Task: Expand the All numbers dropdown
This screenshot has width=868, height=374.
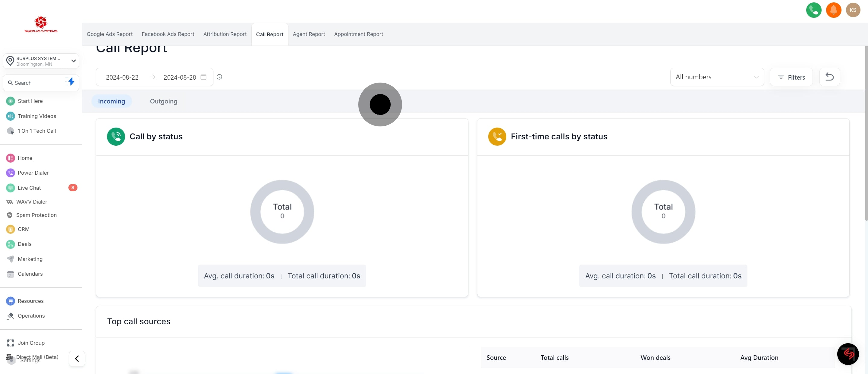Action: click(717, 77)
